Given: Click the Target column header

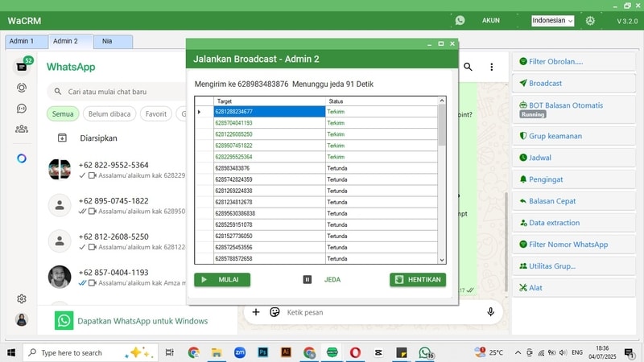Looking at the screenshot, I should pyautogui.click(x=270, y=101).
